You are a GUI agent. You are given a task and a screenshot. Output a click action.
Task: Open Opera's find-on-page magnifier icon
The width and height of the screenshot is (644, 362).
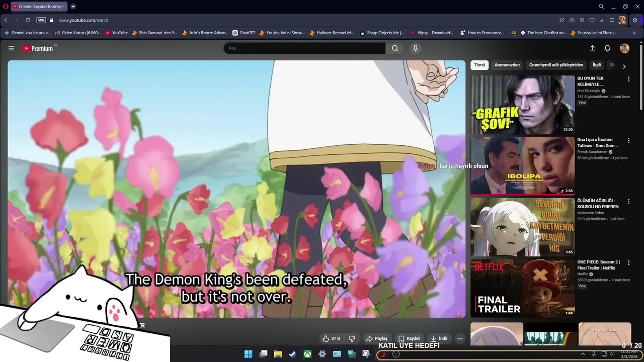tap(562, 20)
